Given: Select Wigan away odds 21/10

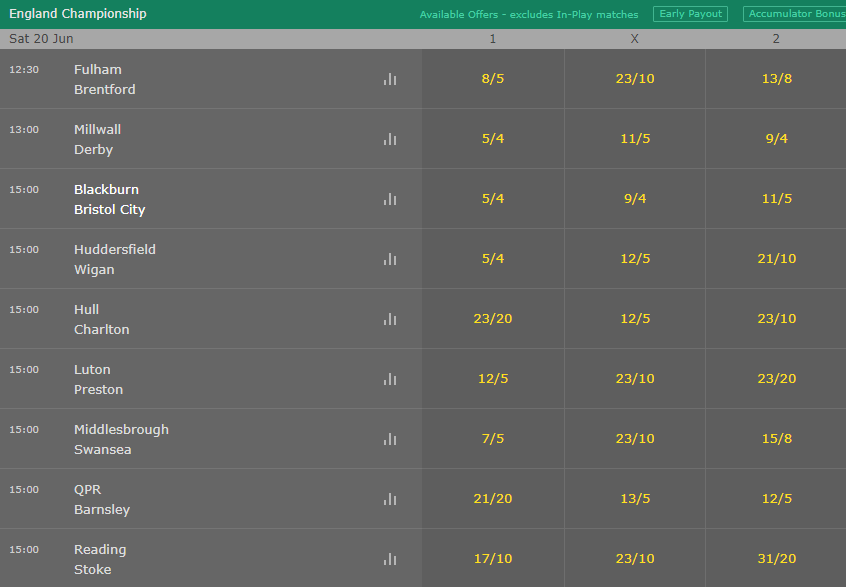Looking at the screenshot, I should pyautogui.click(x=776, y=258).
